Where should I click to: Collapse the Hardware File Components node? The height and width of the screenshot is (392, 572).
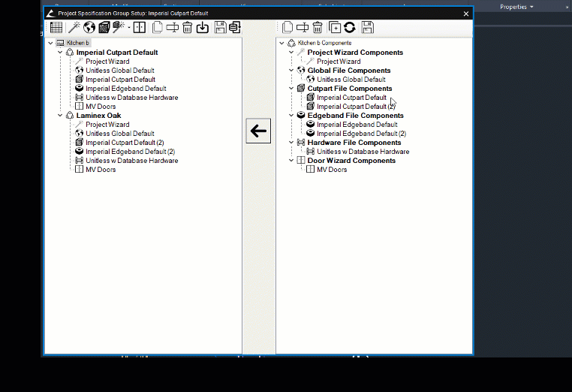tap(291, 143)
